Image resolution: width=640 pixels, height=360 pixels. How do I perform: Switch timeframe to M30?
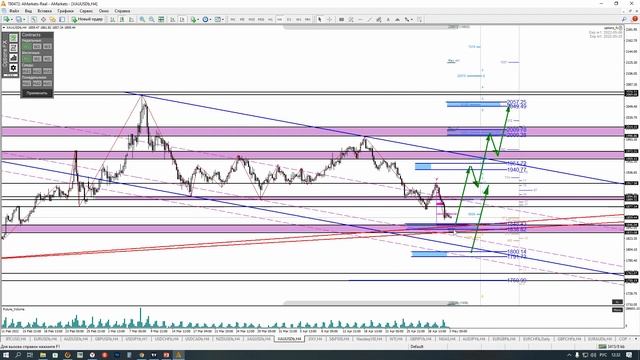tap(261, 19)
